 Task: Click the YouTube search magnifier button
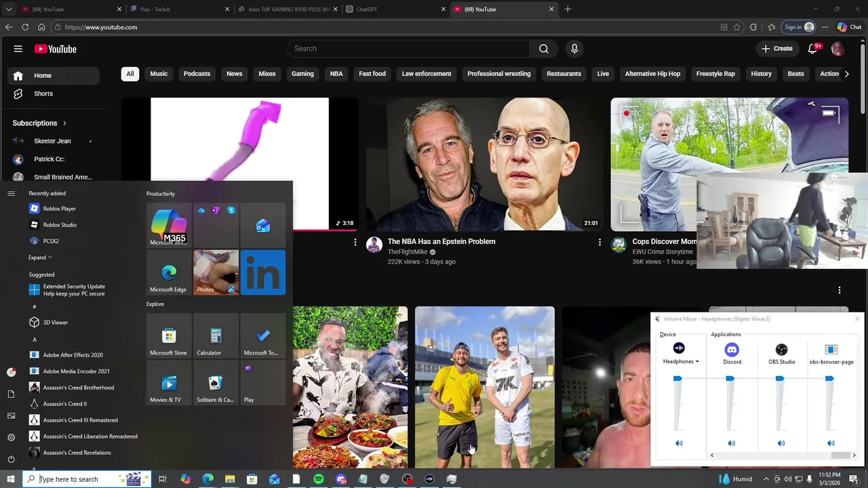pos(544,49)
